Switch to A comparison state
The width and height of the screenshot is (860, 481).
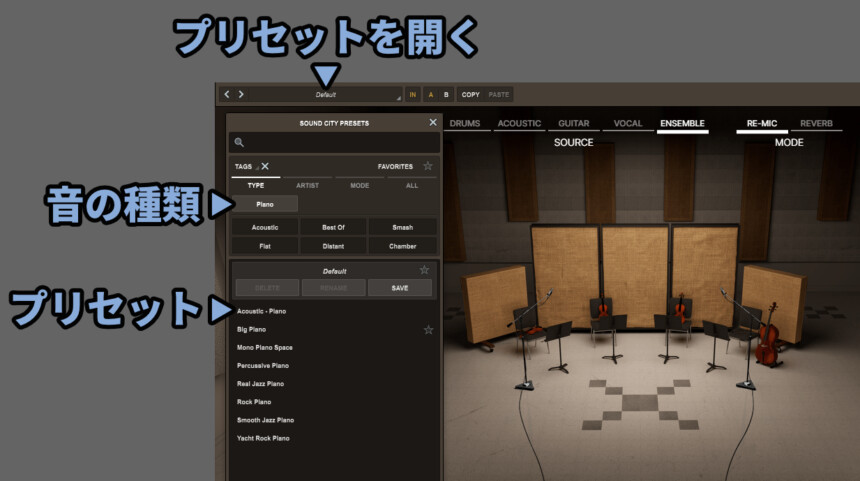[431, 94]
